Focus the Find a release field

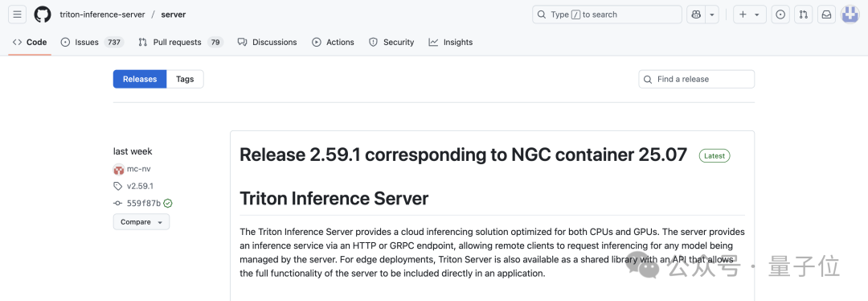pos(696,79)
